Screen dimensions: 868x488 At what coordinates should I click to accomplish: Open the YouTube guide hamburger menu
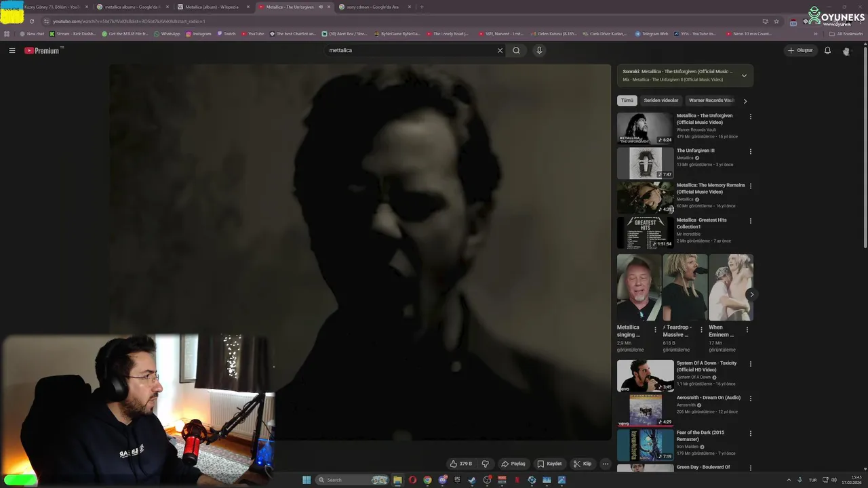tap(12, 50)
